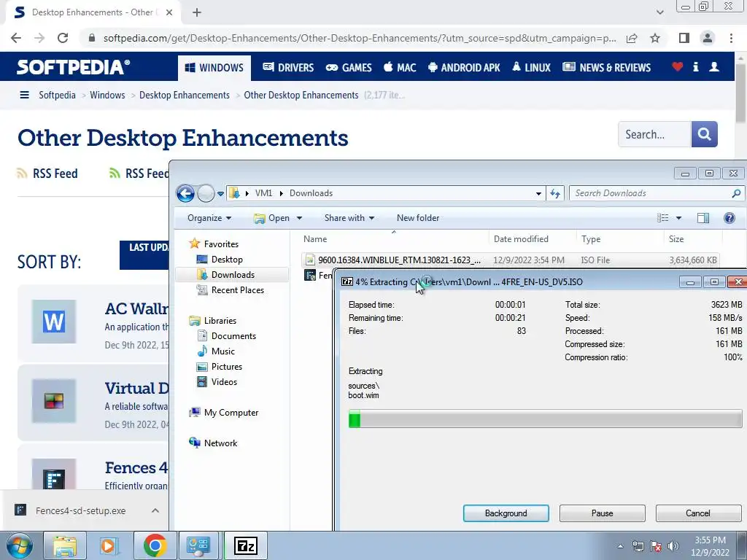Open Explorer address bar history dropdown
Screen dimensions: 747x560
[x=538, y=193]
